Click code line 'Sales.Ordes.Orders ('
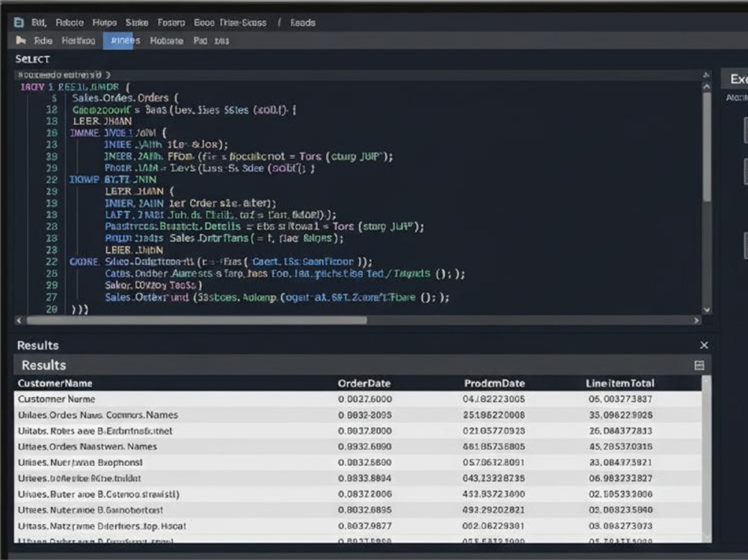 click(125, 98)
